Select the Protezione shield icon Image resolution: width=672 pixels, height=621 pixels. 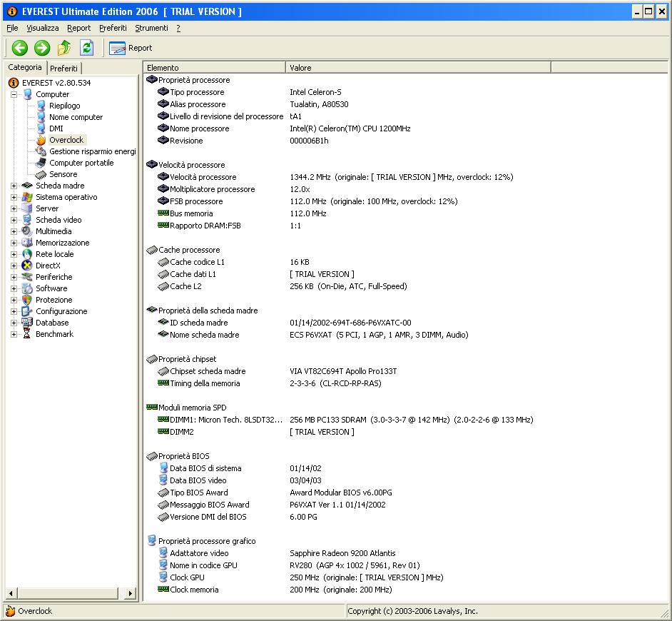click(x=27, y=300)
